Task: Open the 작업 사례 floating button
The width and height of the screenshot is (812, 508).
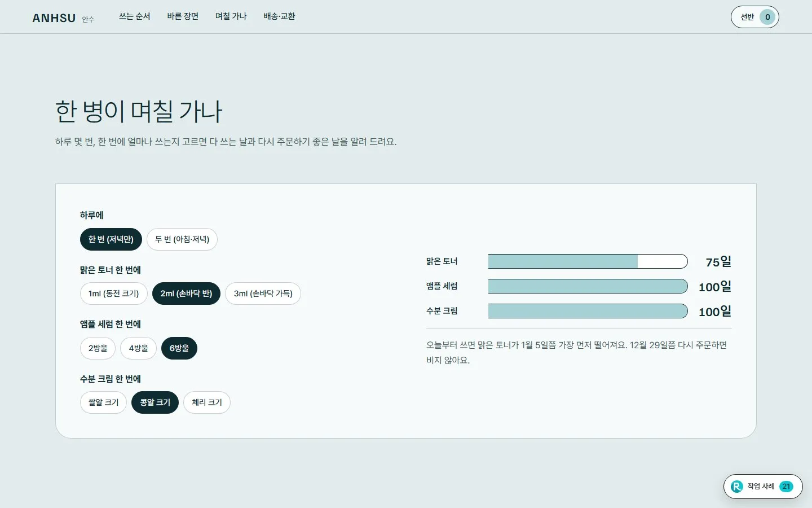Action: pos(763,487)
